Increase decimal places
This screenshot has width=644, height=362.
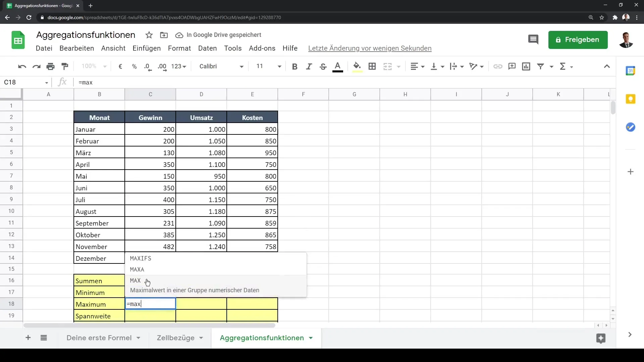(x=162, y=66)
